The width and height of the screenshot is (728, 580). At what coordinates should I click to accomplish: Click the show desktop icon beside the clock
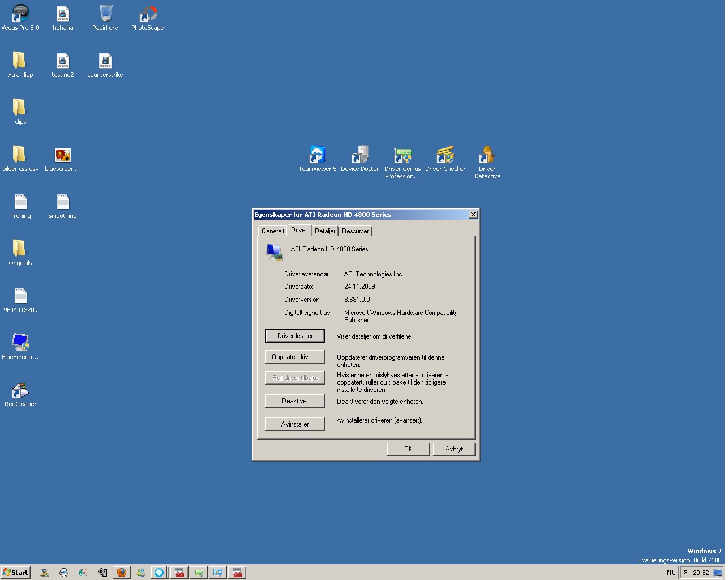click(718, 573)
